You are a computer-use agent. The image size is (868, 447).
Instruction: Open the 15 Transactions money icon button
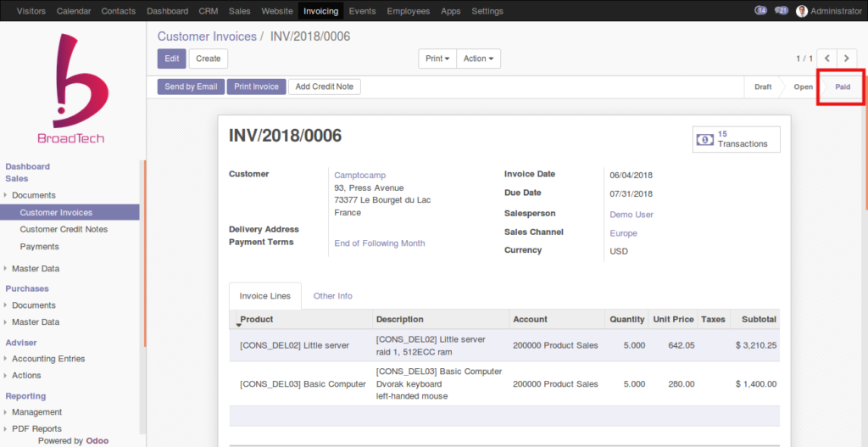pyautogui.click(x=737, y=139)
